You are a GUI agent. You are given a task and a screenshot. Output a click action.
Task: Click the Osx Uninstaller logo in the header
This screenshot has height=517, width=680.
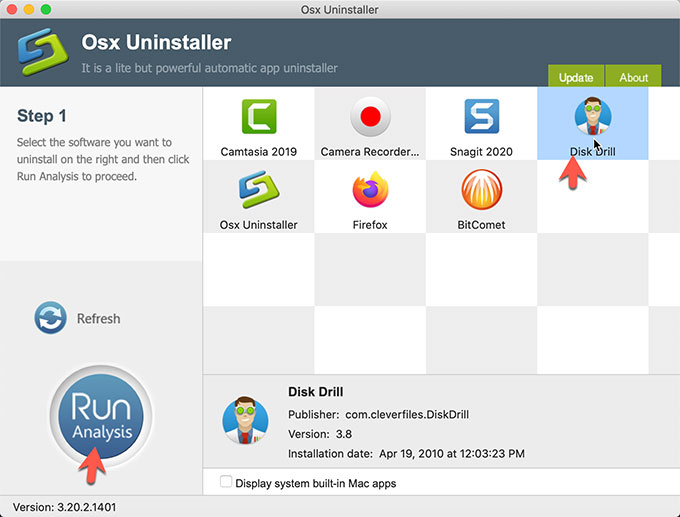click(x=43, y=52)
